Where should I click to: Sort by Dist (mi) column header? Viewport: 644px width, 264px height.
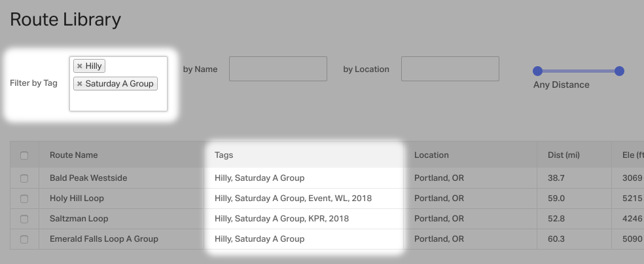pos(563,155)
